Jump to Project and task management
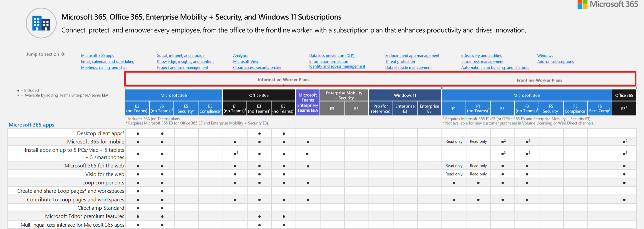The height and width of the screenshot is (229, 644). pyautogui.click(x=183, y=68)
